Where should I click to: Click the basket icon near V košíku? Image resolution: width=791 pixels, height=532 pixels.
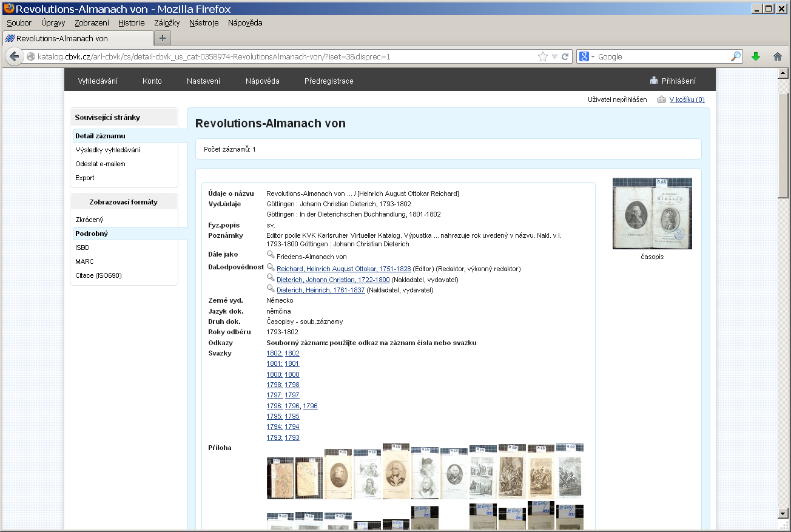661,99
